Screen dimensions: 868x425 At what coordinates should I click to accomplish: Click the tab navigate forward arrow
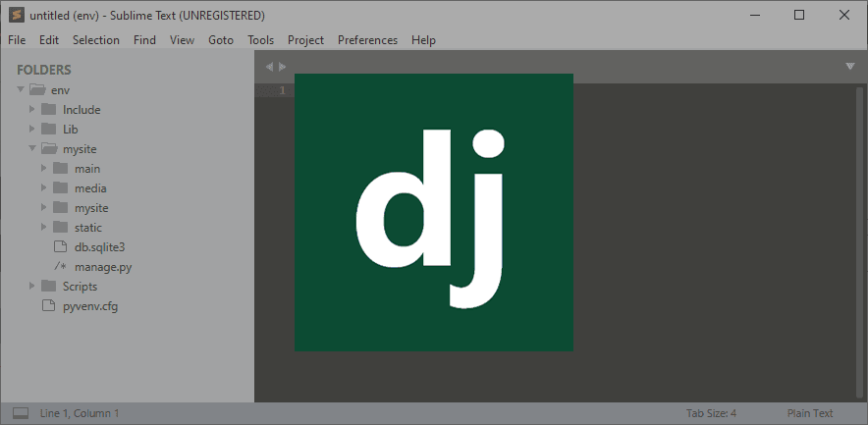283,67
